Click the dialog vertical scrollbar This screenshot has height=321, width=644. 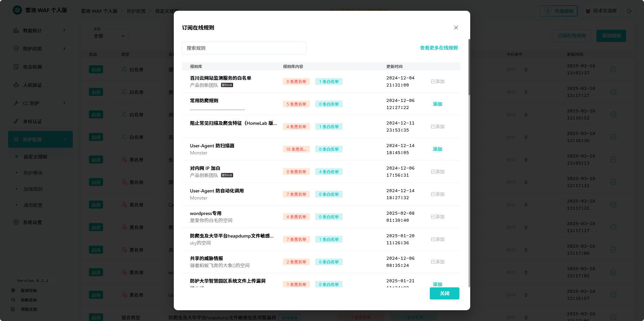tap(469, 67)
